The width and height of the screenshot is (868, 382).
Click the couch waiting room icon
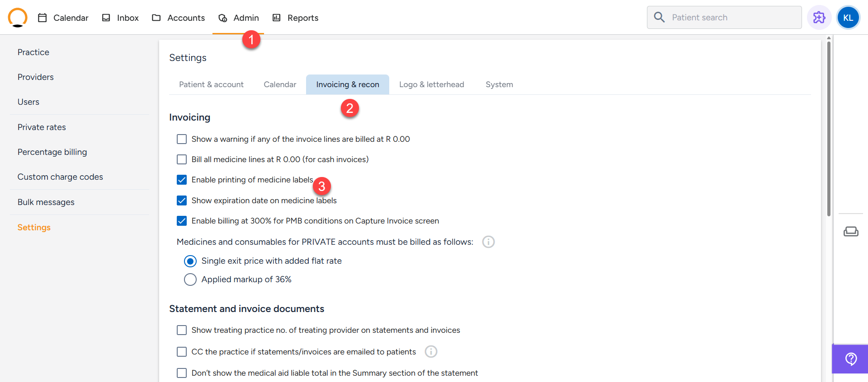(x=851, y=232)
